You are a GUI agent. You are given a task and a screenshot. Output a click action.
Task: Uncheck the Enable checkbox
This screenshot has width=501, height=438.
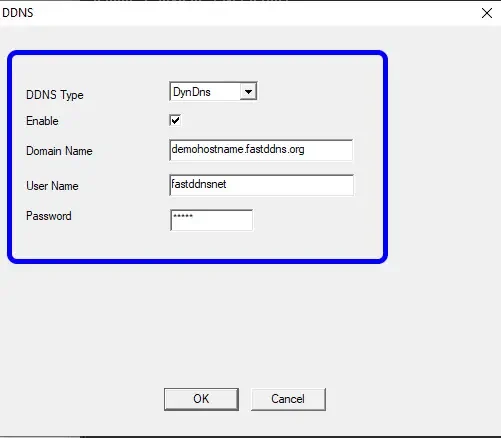[175, 120]
